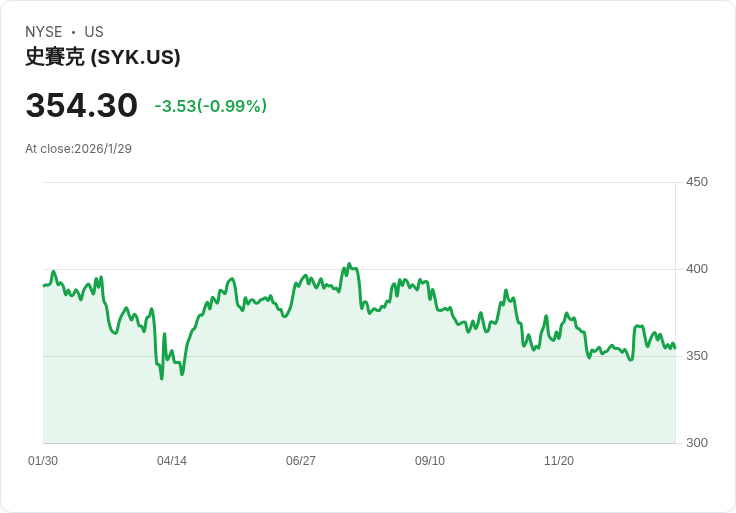Click the highest peak of the price line
The height and width of the screenshot is (513, 736).
(348, 264)
